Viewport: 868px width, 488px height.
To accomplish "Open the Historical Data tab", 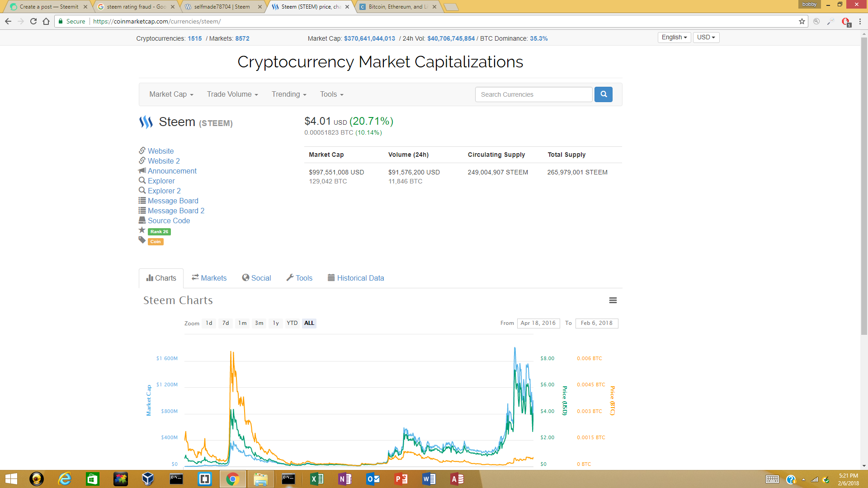I will (x=356, y=278).
